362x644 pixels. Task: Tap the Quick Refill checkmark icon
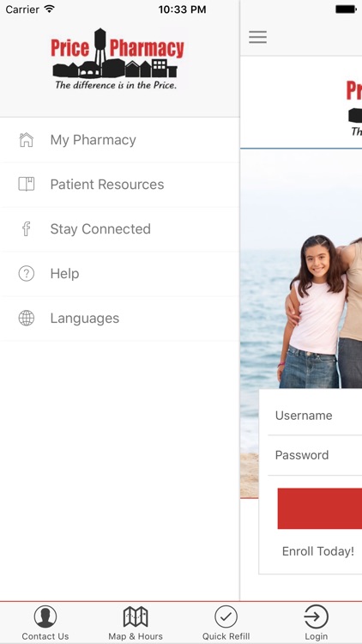(x=226, y=617)
